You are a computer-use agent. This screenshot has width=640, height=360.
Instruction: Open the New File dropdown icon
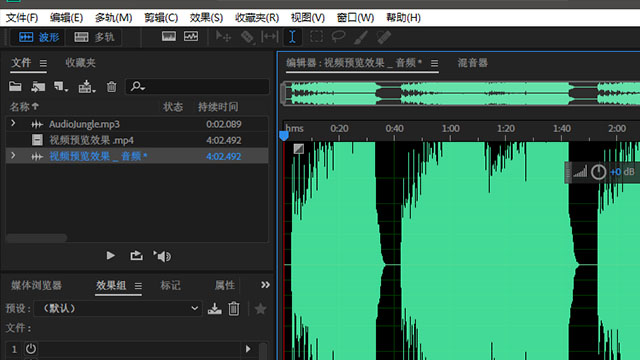(x=61, y=87)
